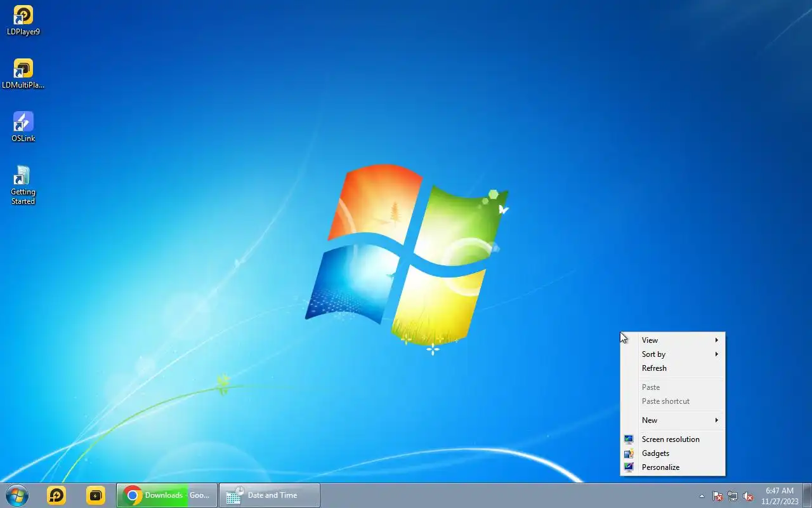812x508 pixels.
Task: Choose Refresh from the context menu
Action: [x=672, y=368]
